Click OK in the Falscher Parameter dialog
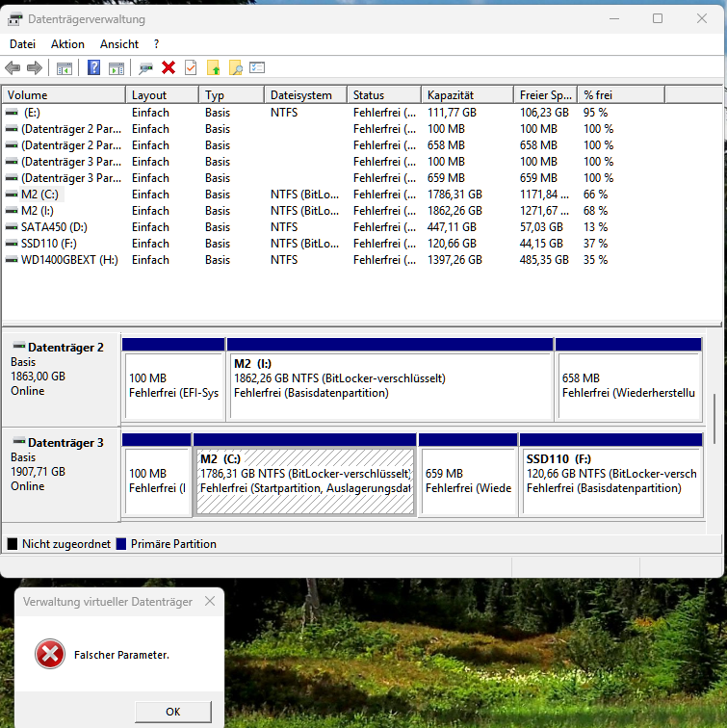727x728 pixels. pyautogui.click(x=173, y=712)
